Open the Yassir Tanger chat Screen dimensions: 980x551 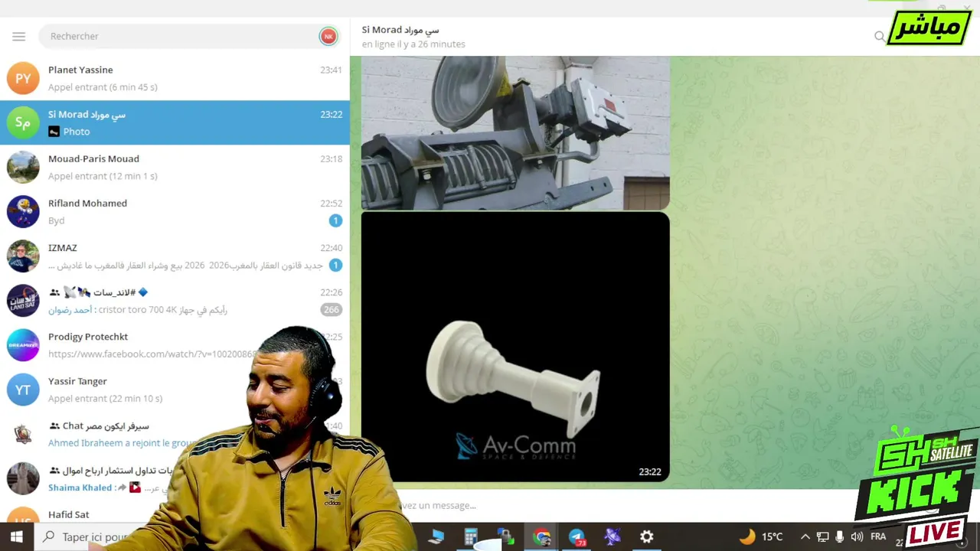(x=175, y=390)
